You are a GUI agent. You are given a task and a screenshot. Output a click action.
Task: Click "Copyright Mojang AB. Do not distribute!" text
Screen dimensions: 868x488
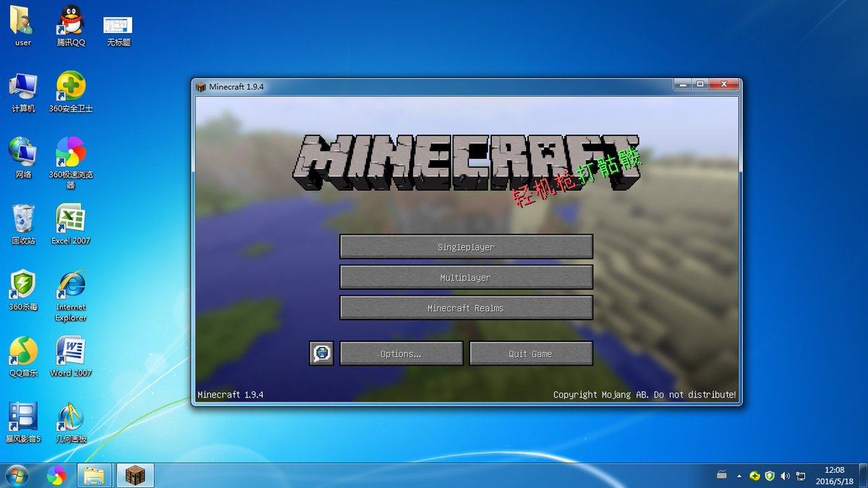[x=644, y=395]
